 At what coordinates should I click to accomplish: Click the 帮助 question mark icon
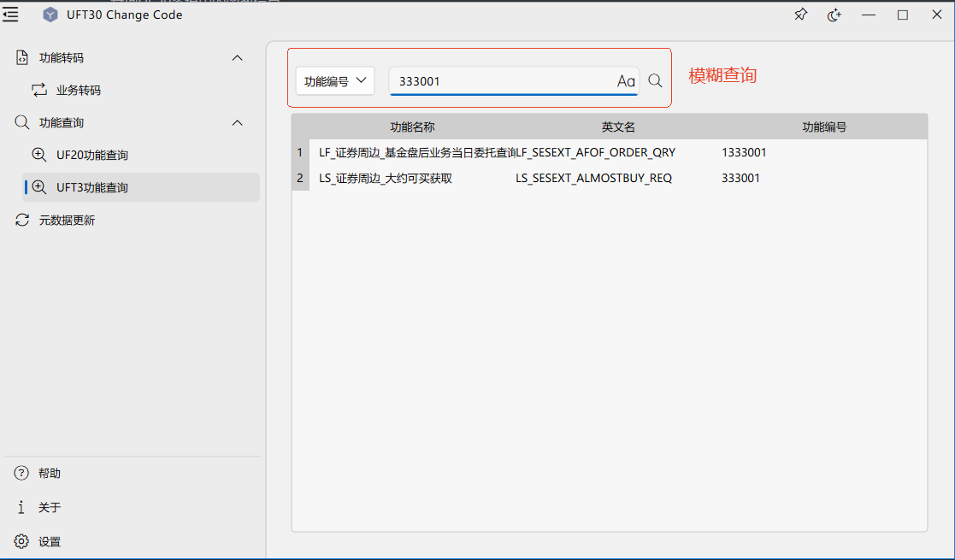coord(21,473)
